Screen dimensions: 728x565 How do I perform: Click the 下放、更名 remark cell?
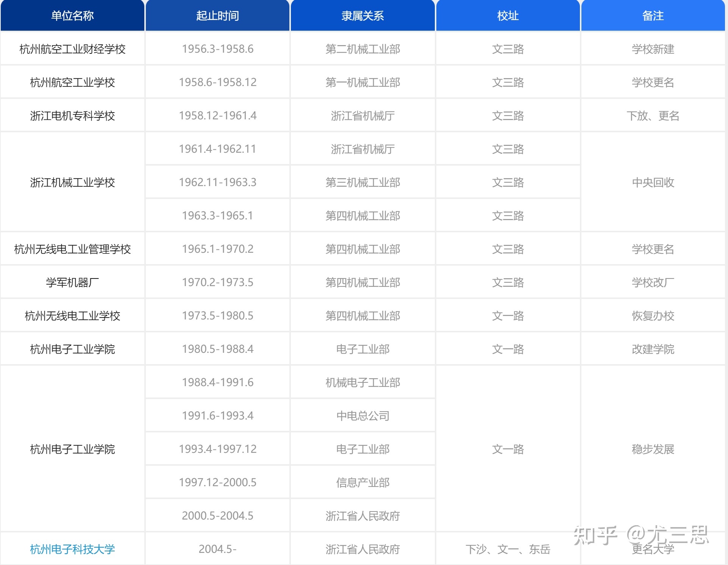coord(653,115)
